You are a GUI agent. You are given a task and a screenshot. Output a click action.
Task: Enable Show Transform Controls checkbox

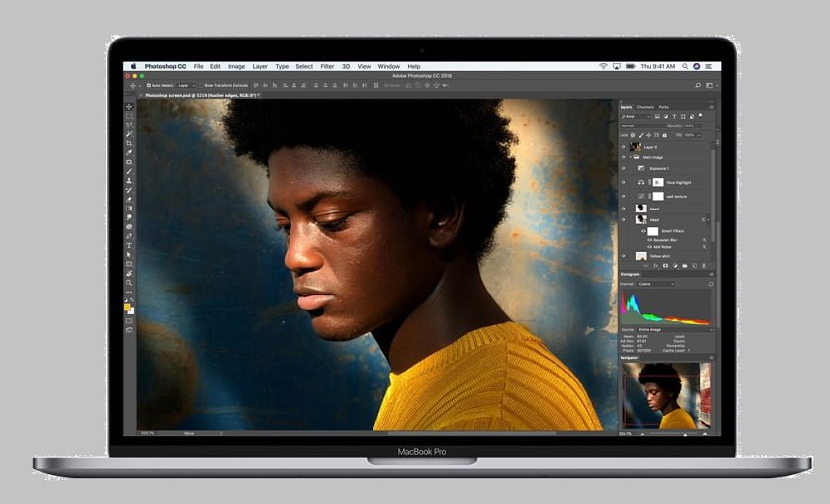(x=200, y=86)
